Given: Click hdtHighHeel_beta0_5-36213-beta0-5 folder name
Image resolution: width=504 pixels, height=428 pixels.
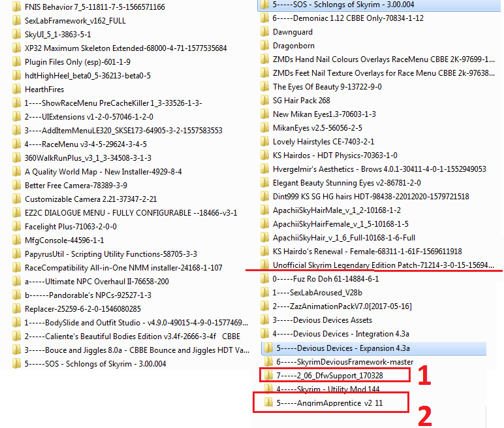Looking at the screenshot, I should click(x=87, y=76).
